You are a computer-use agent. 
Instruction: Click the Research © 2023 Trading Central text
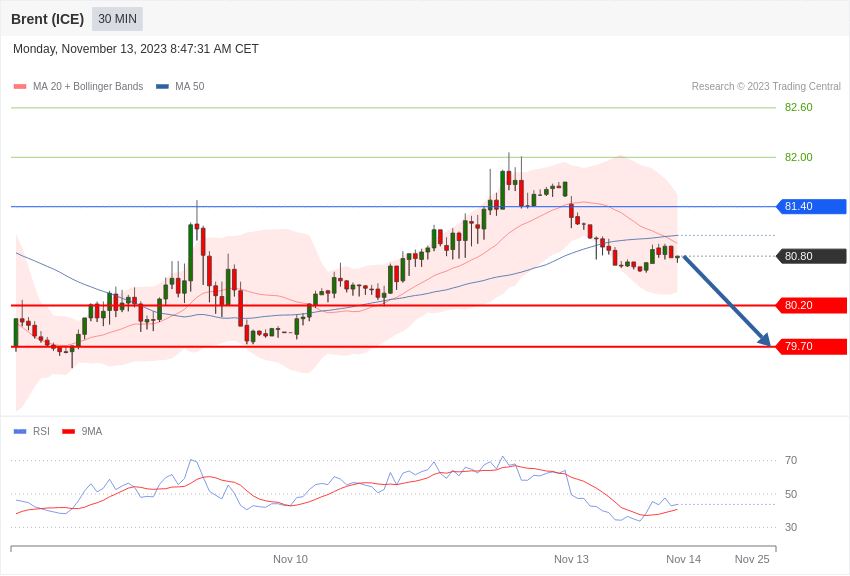coord(766,87)
